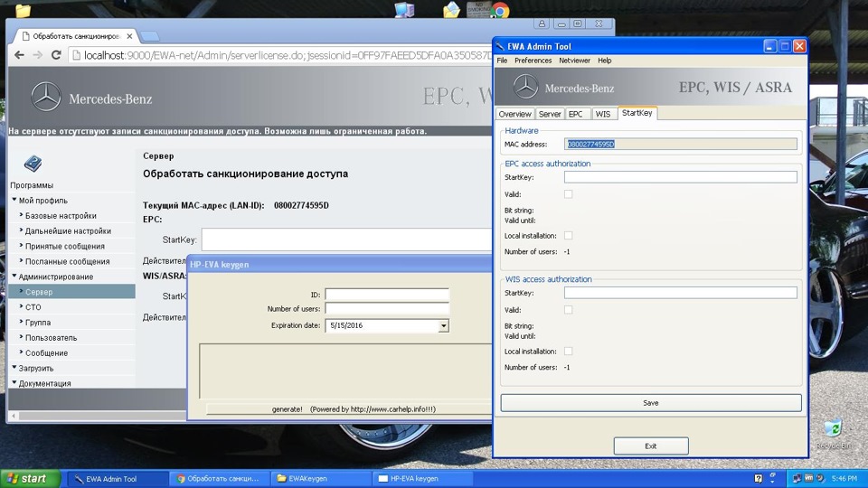868x488 pixels.
Task: Click the EPC StartKey field in Admin Tool
Action: 680,177
